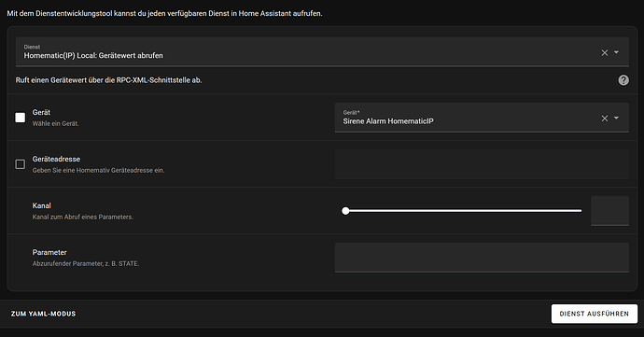644x337 pixels.
Task: Click the Kanal slider track middle
Action: (x=463, y=211)
